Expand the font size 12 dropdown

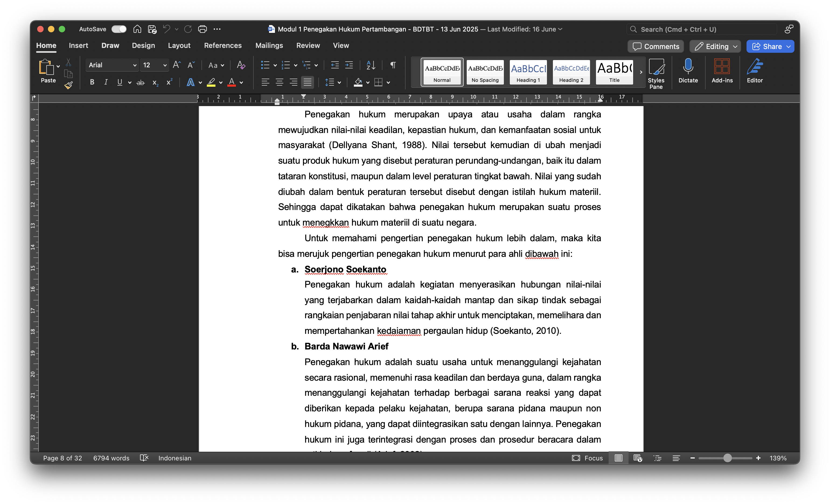pos(165,65)
